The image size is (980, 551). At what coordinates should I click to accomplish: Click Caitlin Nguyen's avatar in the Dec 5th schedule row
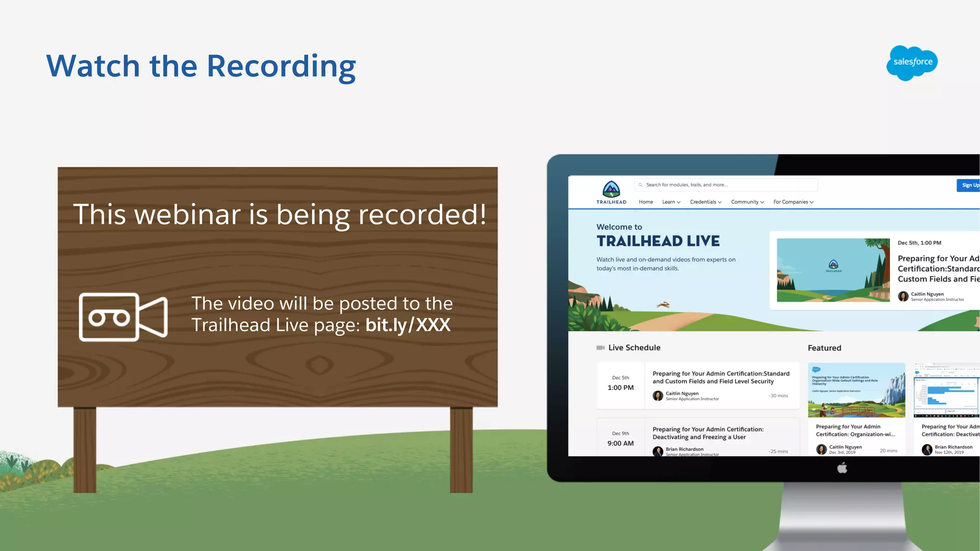click(658, 396)
